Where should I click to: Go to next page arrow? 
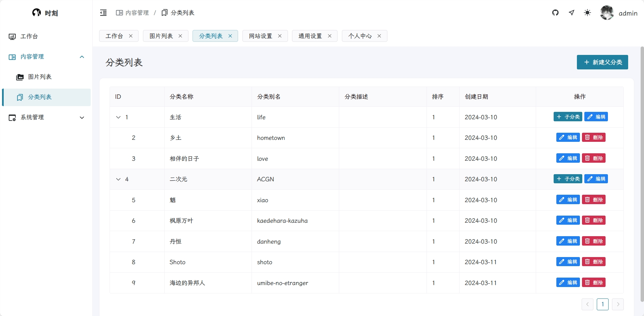(x=618, y=304)
